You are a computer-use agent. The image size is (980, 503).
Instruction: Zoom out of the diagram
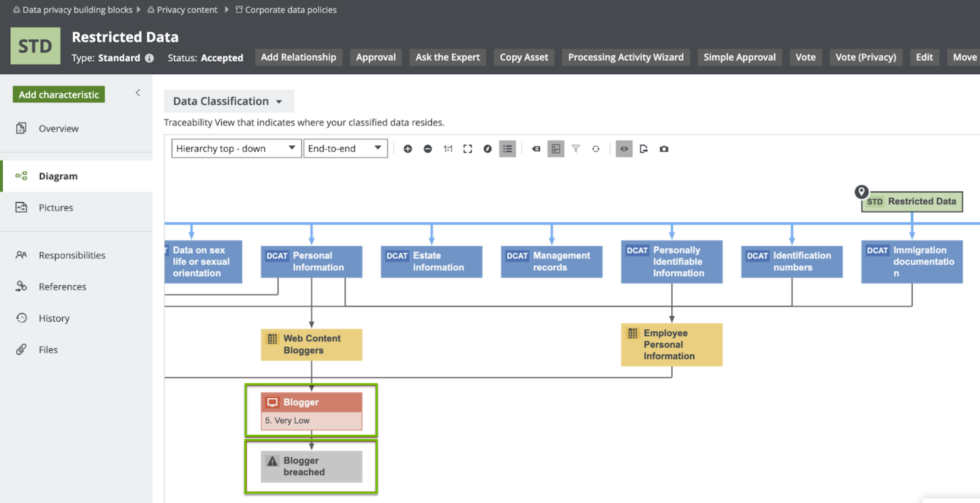pyautogui.click(x=427, y=149)
